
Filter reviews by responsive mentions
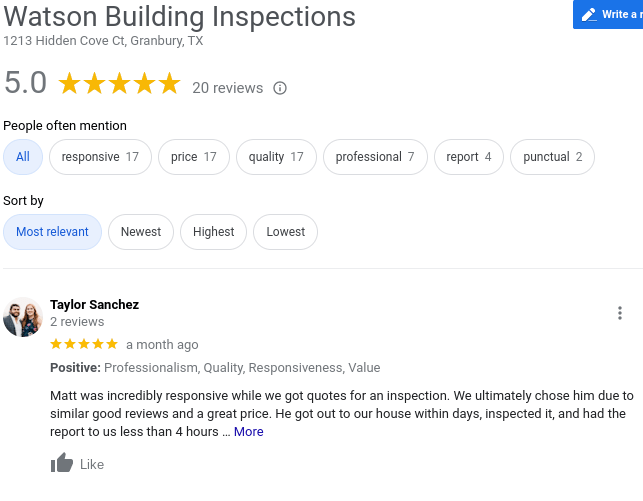[100, 157]
